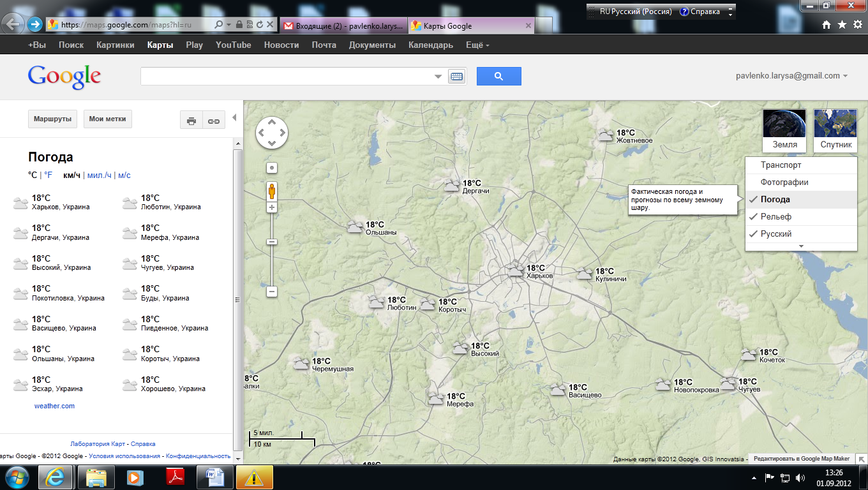Click the blue search button
Screen dimensions: 868x490
(x=499, y=76)
